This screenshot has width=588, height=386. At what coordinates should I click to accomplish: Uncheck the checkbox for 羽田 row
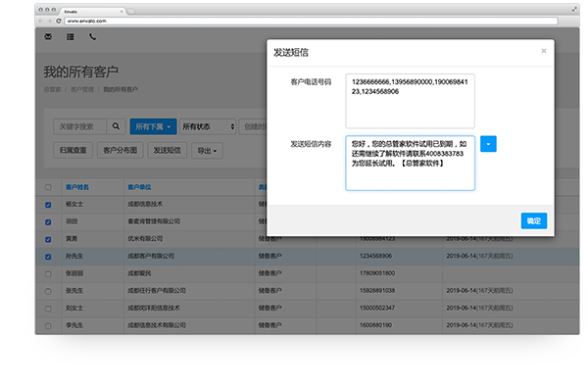click(48, 221)
